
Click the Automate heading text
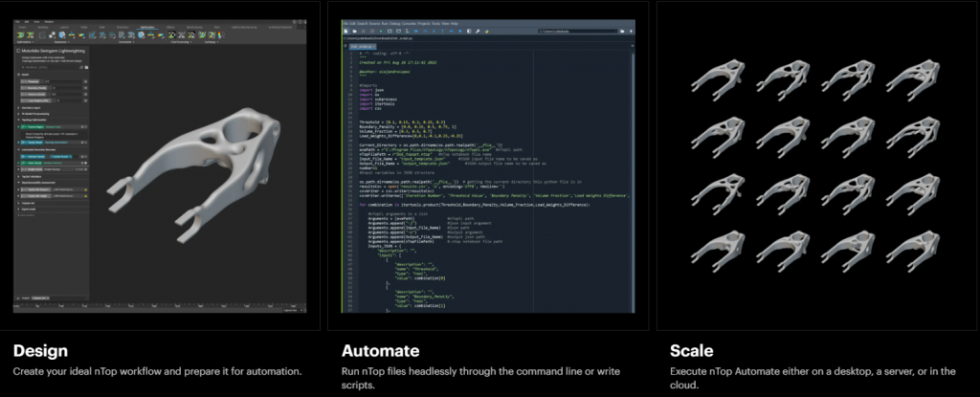point(381,350)
